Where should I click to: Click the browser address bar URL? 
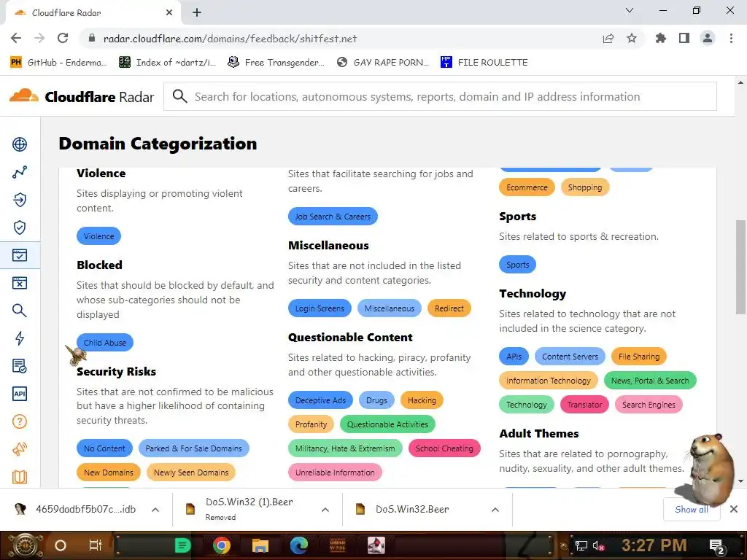pos(230,39)
